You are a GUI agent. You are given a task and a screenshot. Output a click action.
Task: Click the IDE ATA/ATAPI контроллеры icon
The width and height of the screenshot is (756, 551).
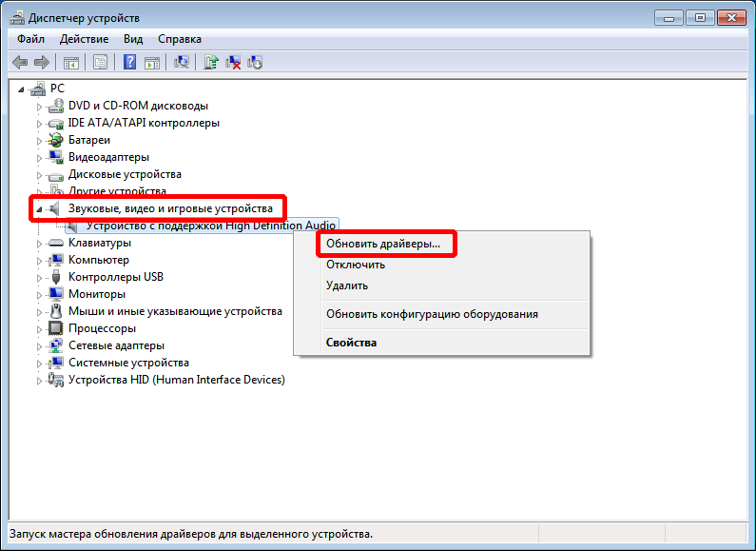coord(56,123)
